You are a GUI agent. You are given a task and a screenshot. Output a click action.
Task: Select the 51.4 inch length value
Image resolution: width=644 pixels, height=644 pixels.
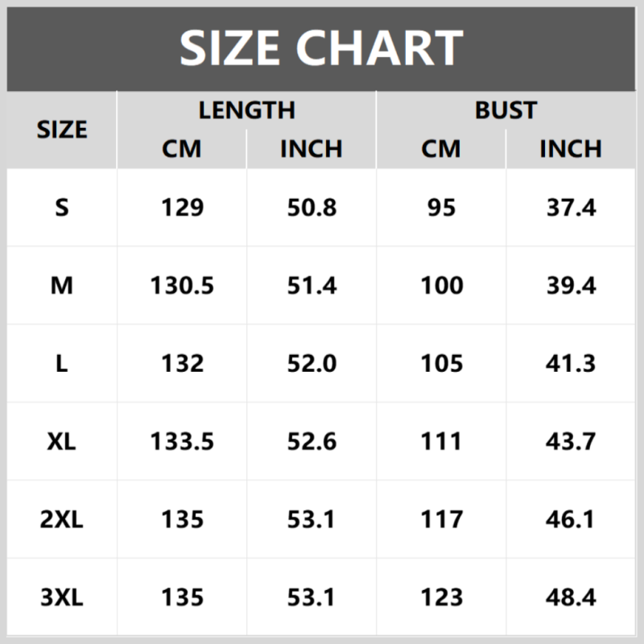click(312, 286)
